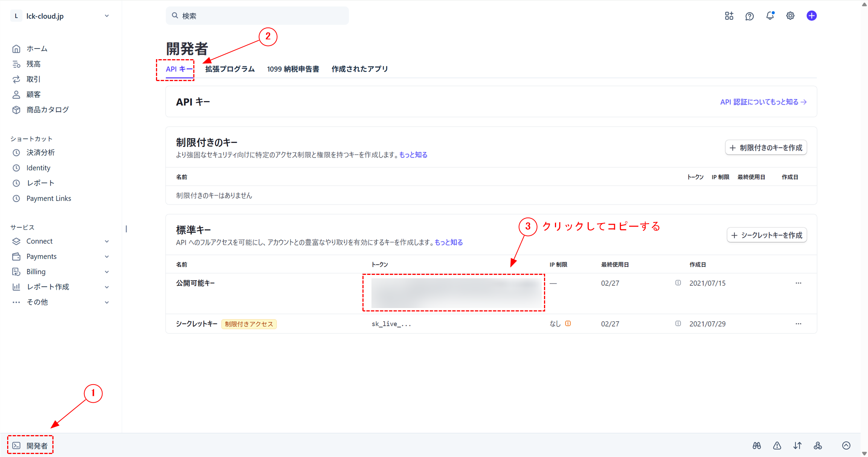Click the 2021/07/15 creation date
The height and width of the screenshot is (457, 868).
[708, 283]
